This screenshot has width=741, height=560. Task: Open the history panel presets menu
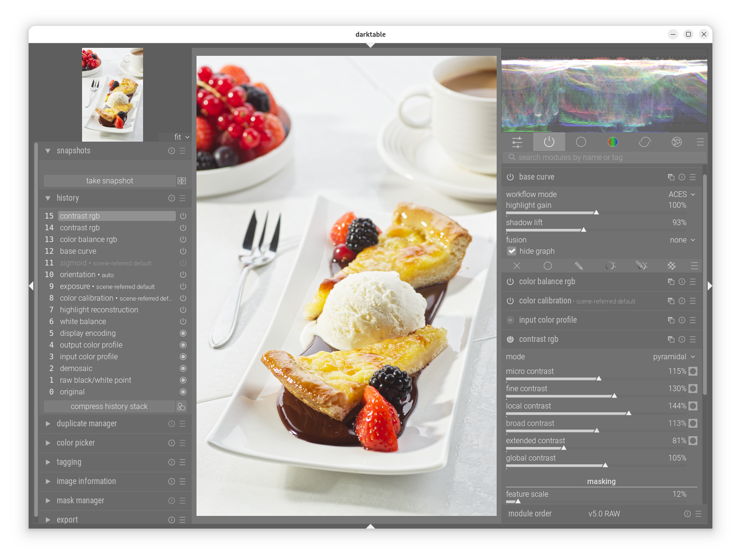pos(182,198)
